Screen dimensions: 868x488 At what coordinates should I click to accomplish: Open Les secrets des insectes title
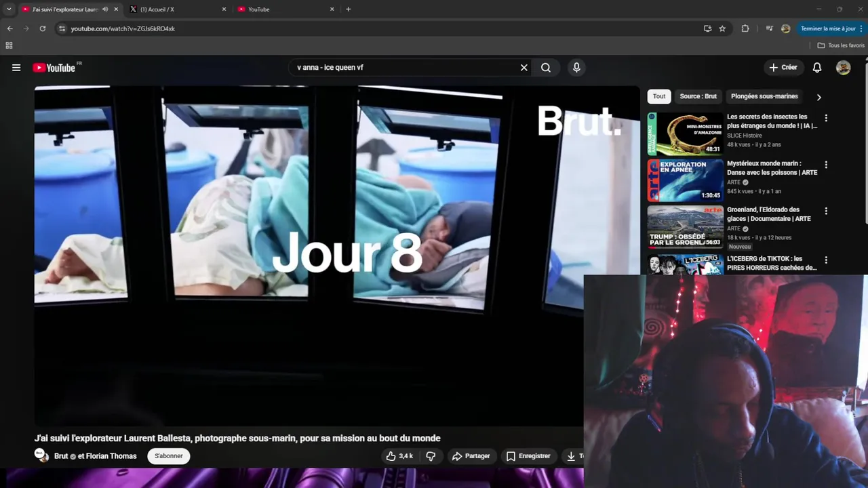[772, 121]
